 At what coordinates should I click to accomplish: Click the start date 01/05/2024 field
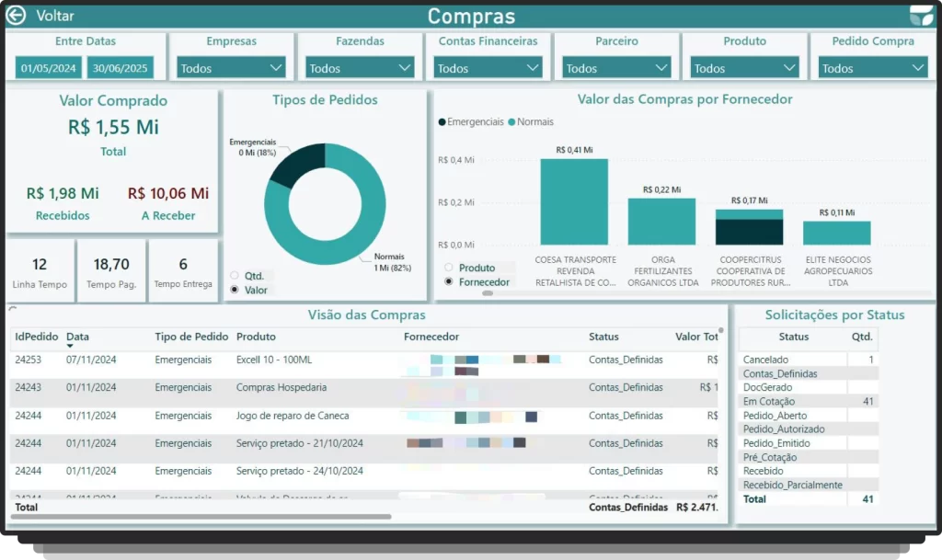pyautogui.click(x=49, y=68)
